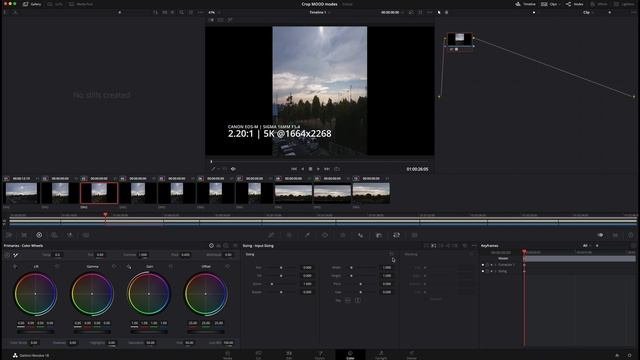Click the Sizing flip horizontal icon

coord(348,300)
